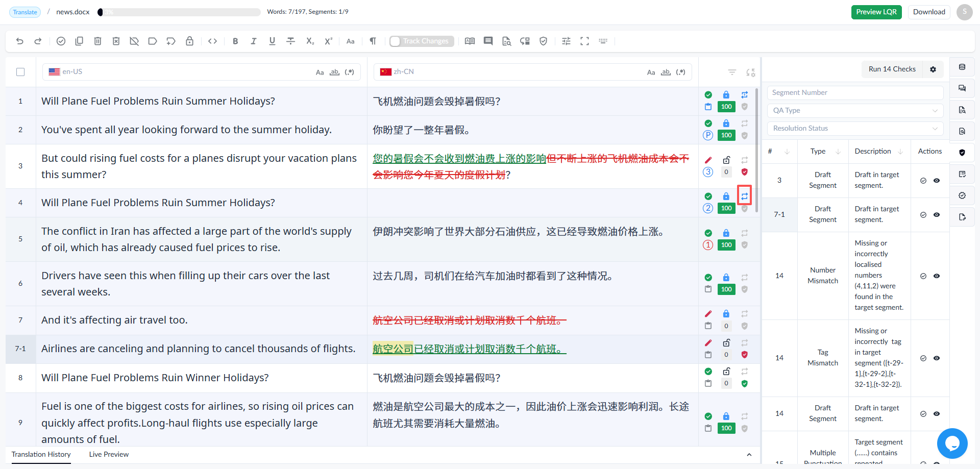The height and width of the screenshot is (469, 980).
Task: Check the select all segments checkbox
Action: coord(20,72)
